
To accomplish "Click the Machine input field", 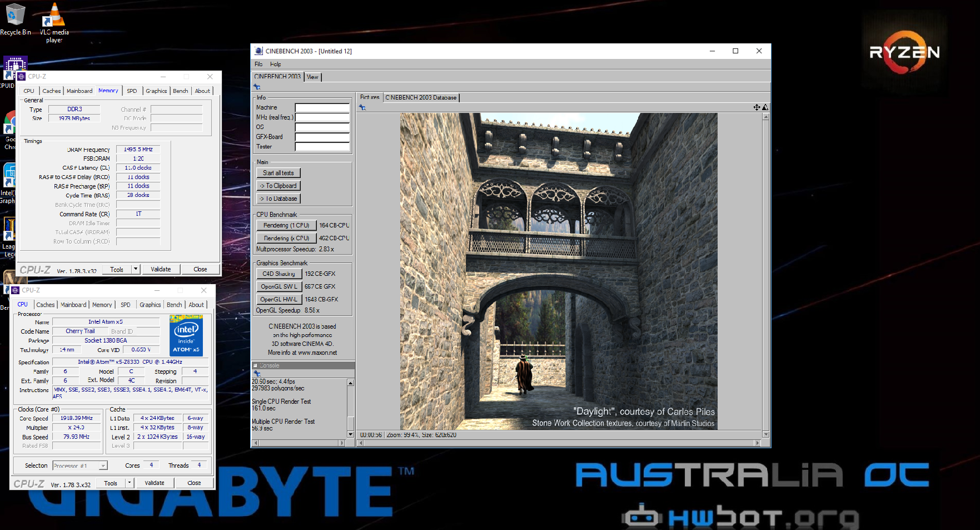I will [322, 108].
